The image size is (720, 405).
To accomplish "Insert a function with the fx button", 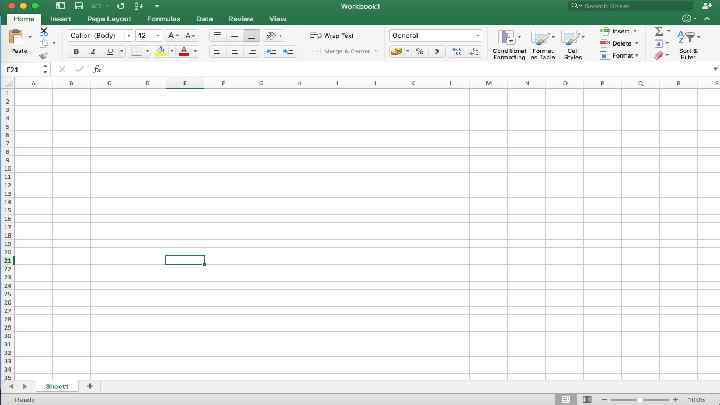I will pos(97,69).
